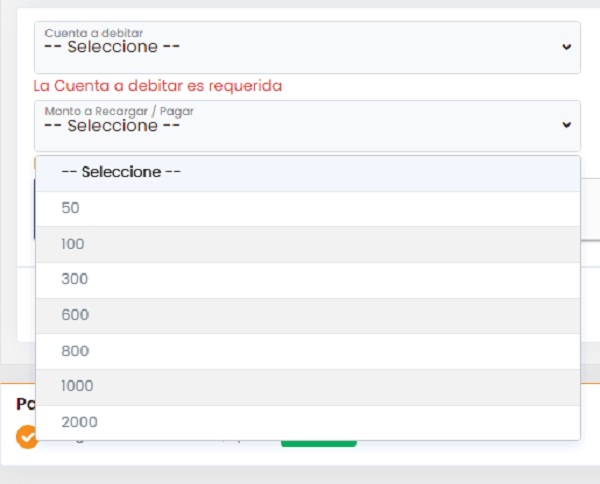Click the 'La Cuenta a debitar es requerida' error

tap(158, 86)
